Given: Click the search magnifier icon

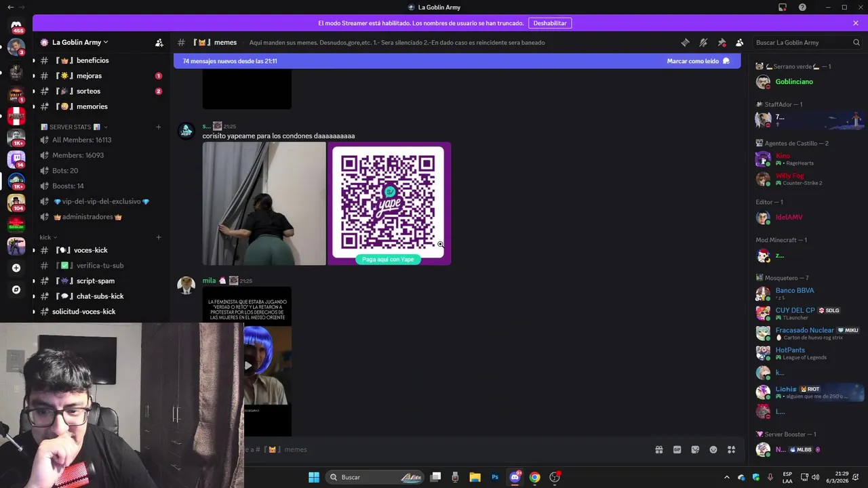Looking at the screenshot, I should click(856, 42).
